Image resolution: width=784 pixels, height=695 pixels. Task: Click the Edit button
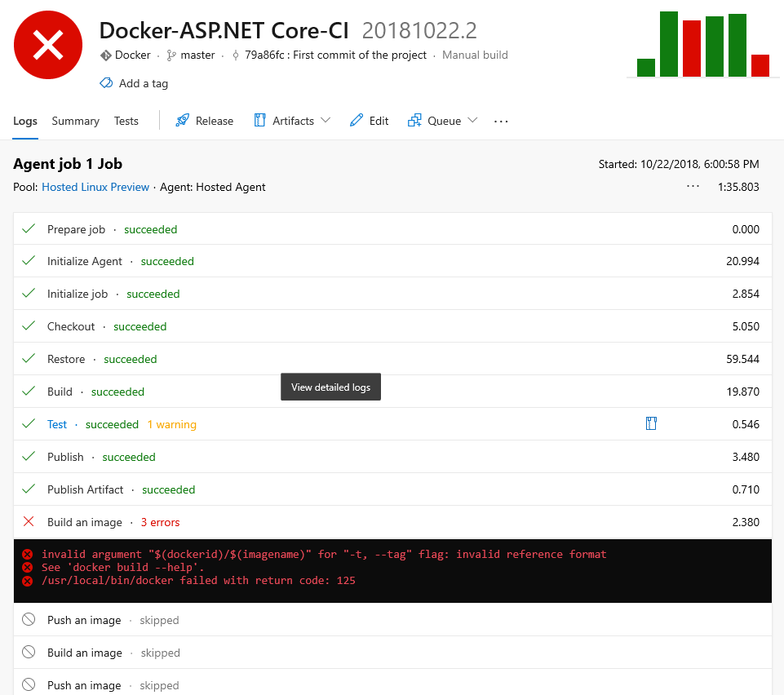pos(369,121)
